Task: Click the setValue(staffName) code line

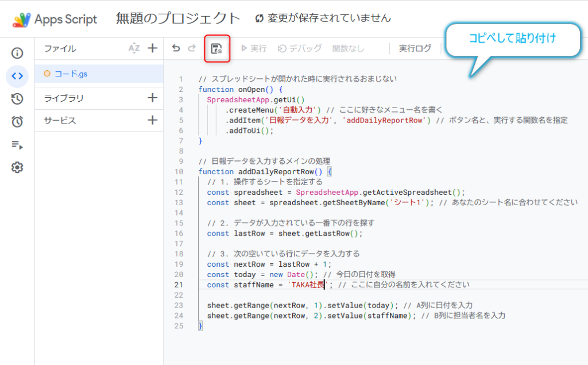Action: coord(356,316)
